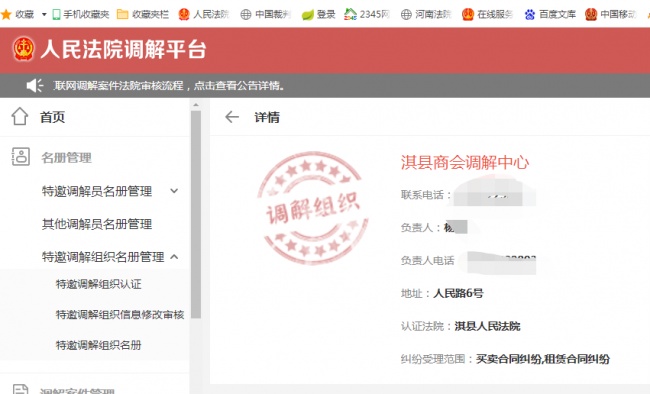Open the 在线服务 bookmark
650x394 pixels.
coord(488,15)
